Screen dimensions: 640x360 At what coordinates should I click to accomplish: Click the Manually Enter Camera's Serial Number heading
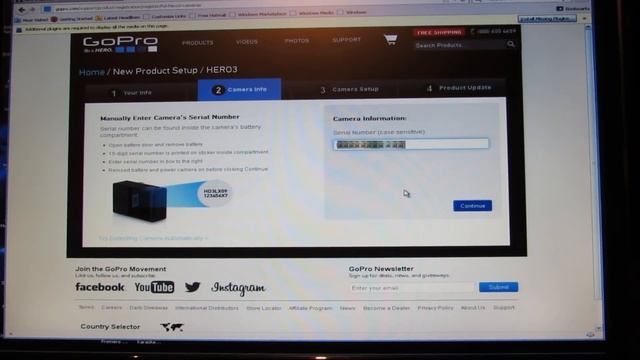[170, 118]
